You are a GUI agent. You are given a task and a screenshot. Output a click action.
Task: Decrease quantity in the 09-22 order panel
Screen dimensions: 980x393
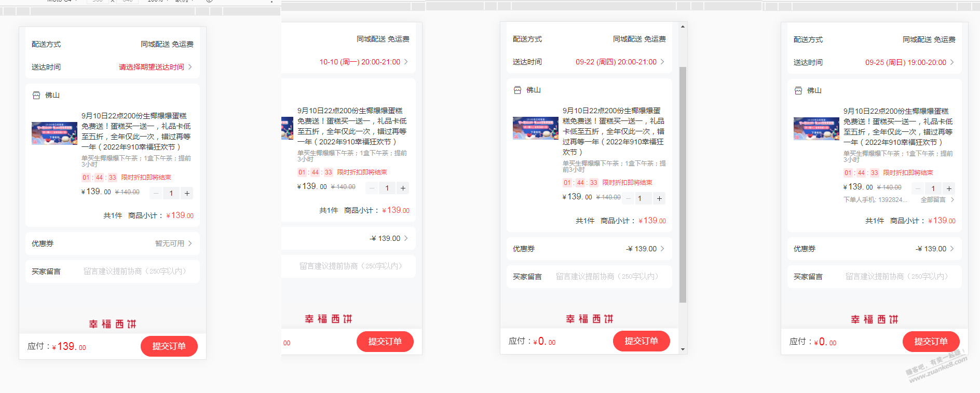[629, 198]
